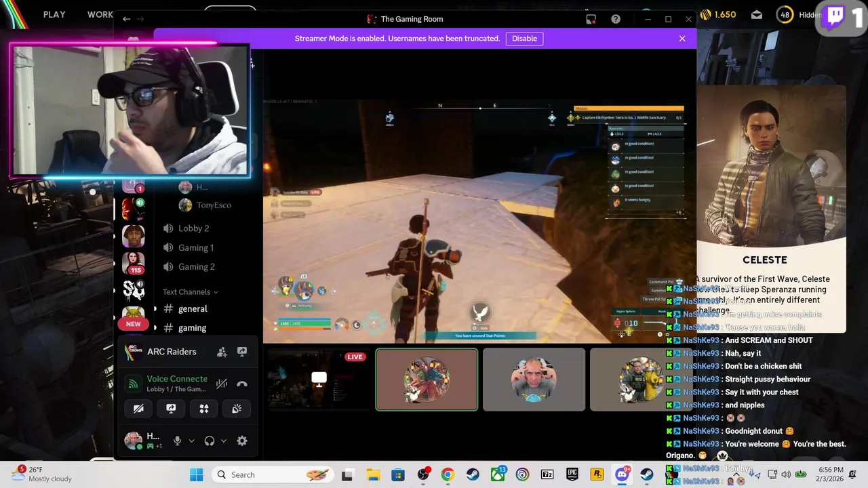Select the highlighted speaking participant tile
Viewport: 868px width, 488px height.
pyautogui.click(x=427, y=380)
